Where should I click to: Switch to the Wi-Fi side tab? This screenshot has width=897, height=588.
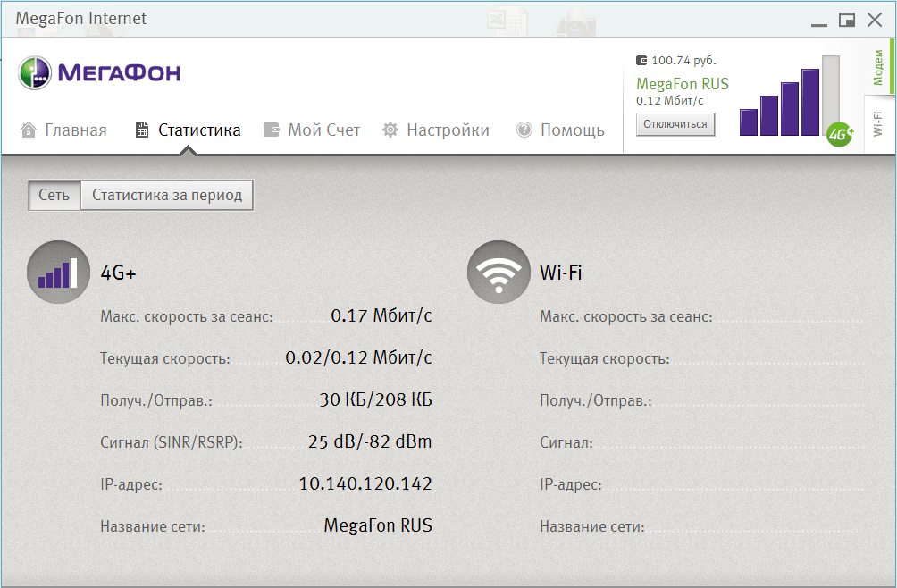(x=879, y=124)
